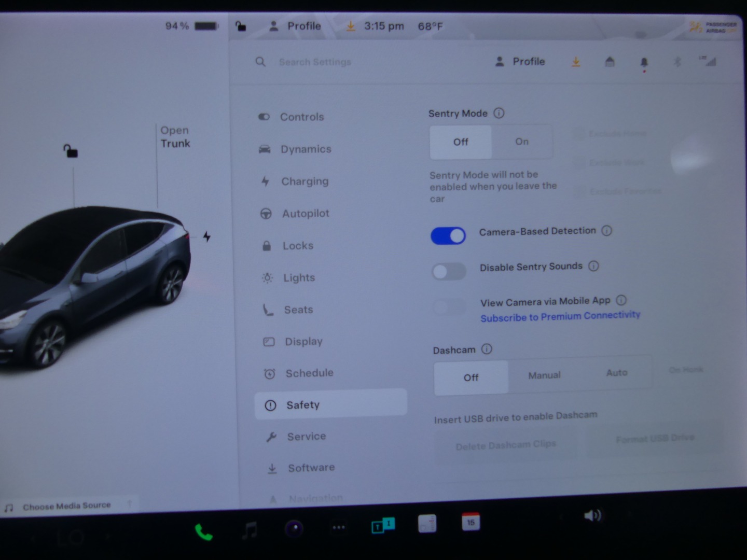Turn Sentry Mode On

(x=522, y=142)
